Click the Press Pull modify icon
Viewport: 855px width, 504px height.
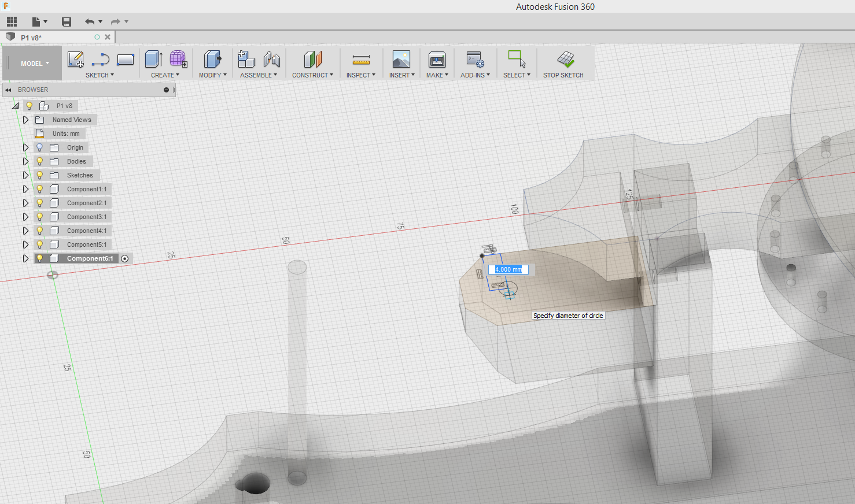pyautogui.click(x=212, y=59)
